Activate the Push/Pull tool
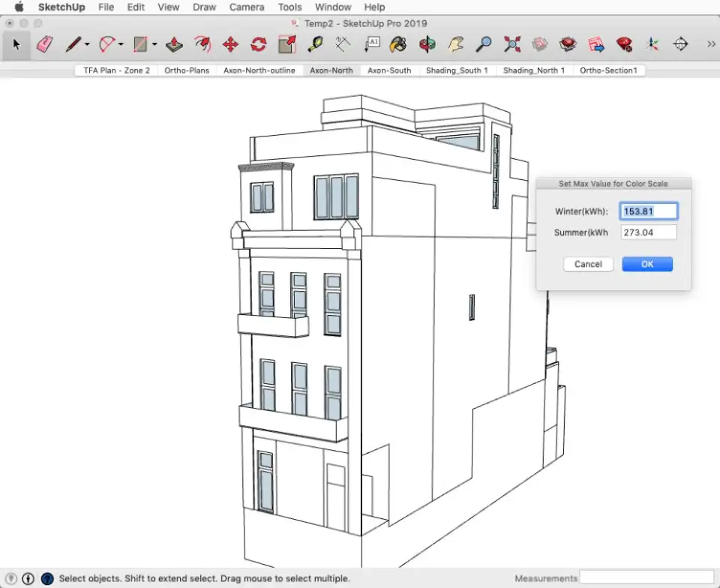This screenshot has height=588, width=720. coord(174,44)
